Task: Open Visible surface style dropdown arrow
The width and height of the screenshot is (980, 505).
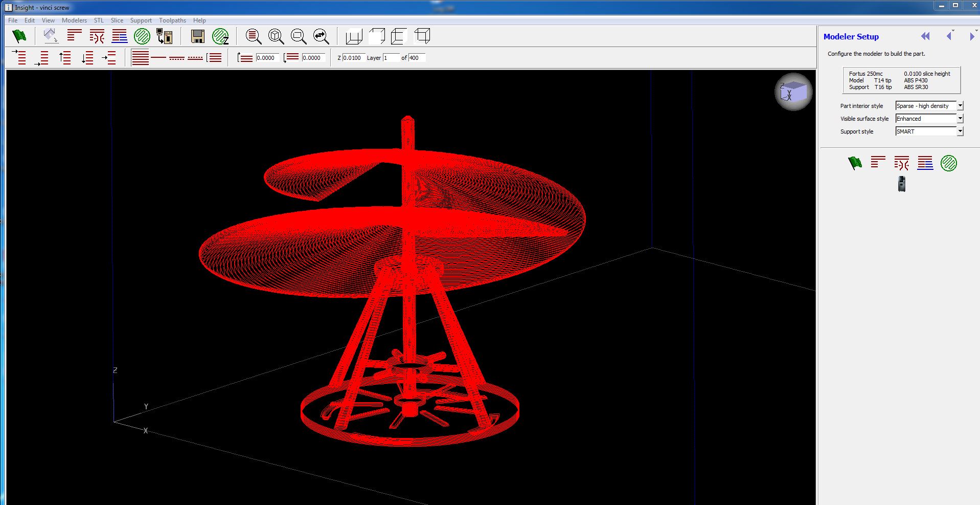Action: pyautogui.click(x=960, y=119)
